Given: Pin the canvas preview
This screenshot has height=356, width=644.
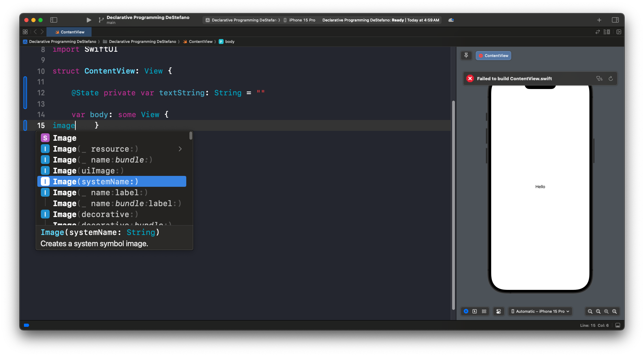Looking at the screenshot, I should tap(466, 56).
